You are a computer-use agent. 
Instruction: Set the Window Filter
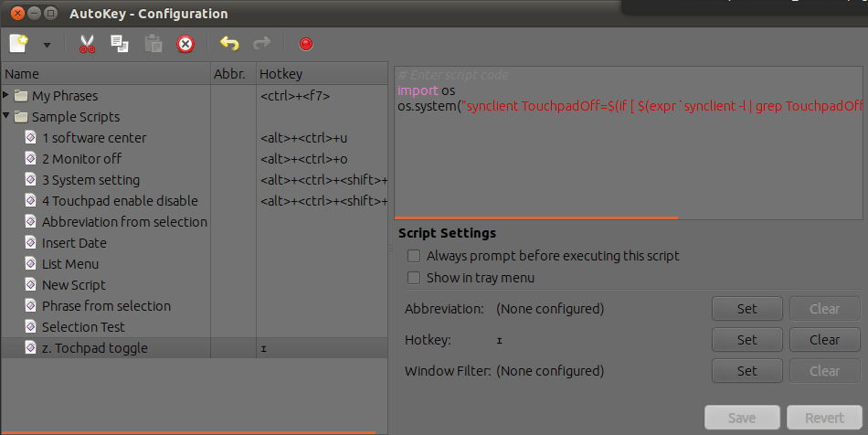tap(746, 371)
